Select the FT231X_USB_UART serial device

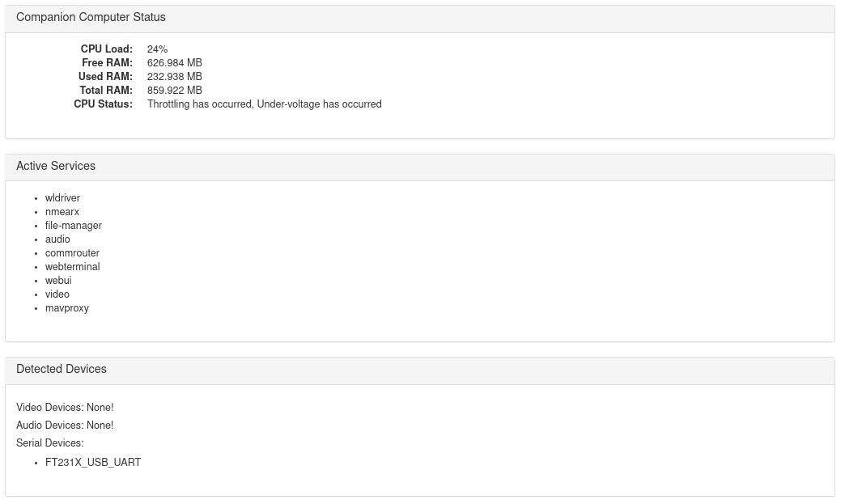(x=93, y=463)
